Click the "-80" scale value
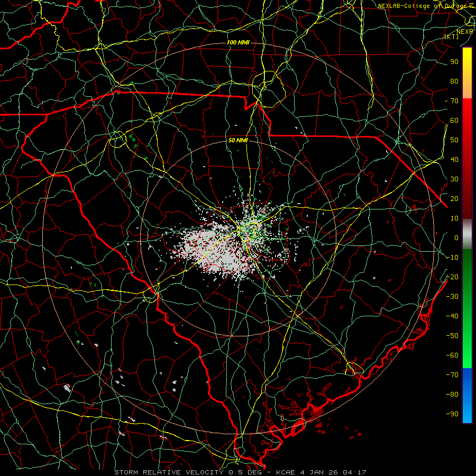476x476 pixels. 452,395
